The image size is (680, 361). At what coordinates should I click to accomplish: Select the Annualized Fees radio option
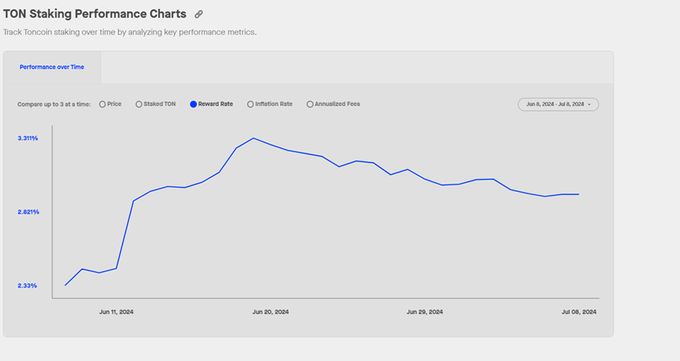point(310,104)
